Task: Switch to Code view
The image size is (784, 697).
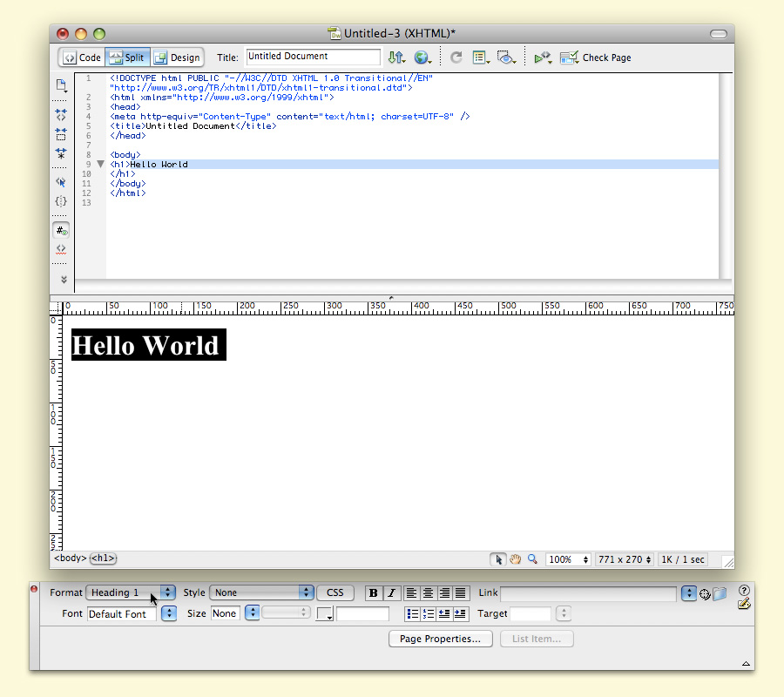Action: click(x=82, y=58)
